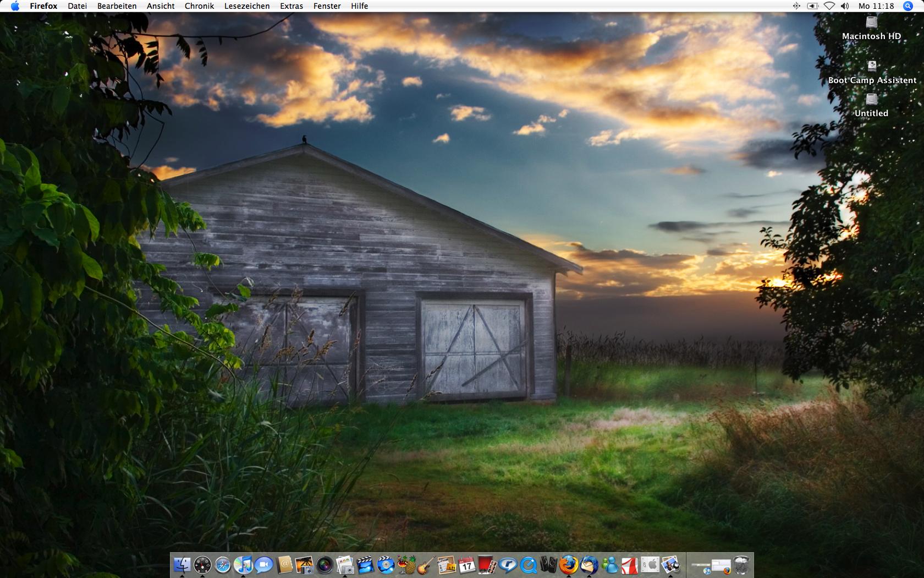This screenshot has height=578, width=924.
Task: Open the camera lens dock icon
Action: click(x=324, y=565)
